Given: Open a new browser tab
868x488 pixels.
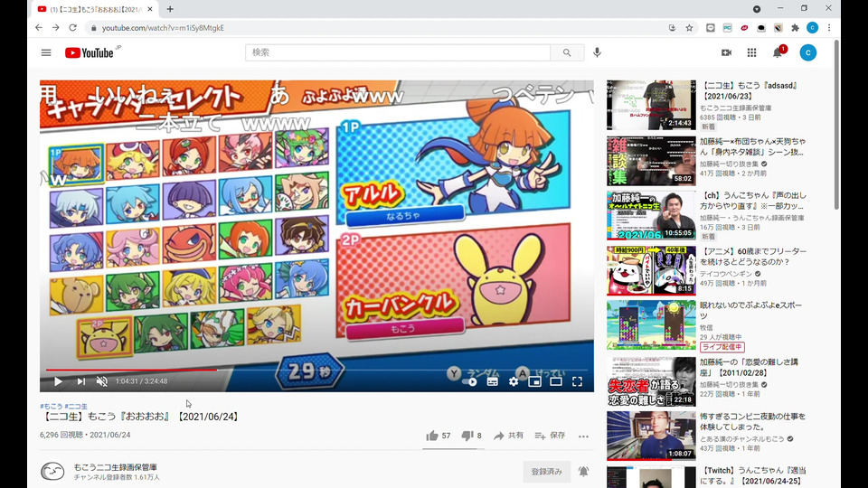Looking at the screenshot, I should click(x=170, y=9).
